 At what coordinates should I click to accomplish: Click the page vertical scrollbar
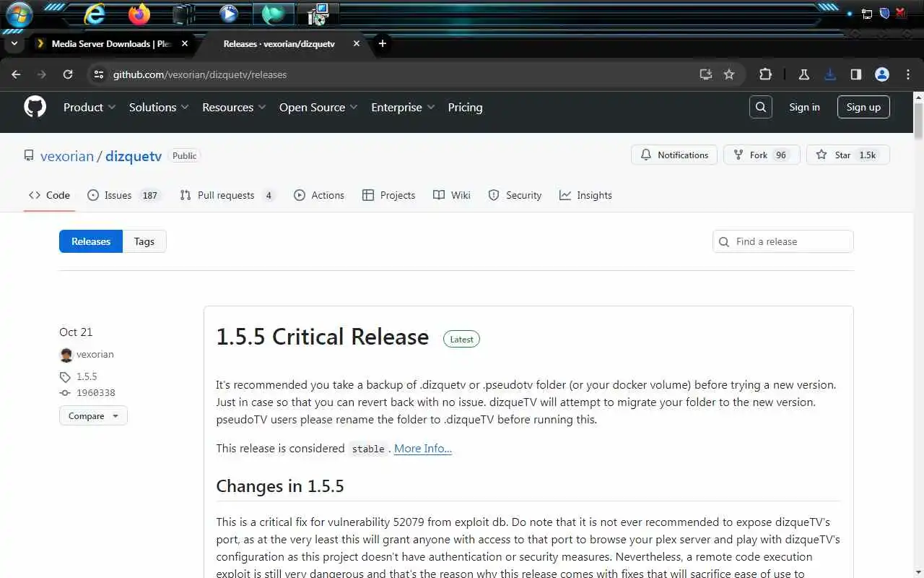[918, 121]
